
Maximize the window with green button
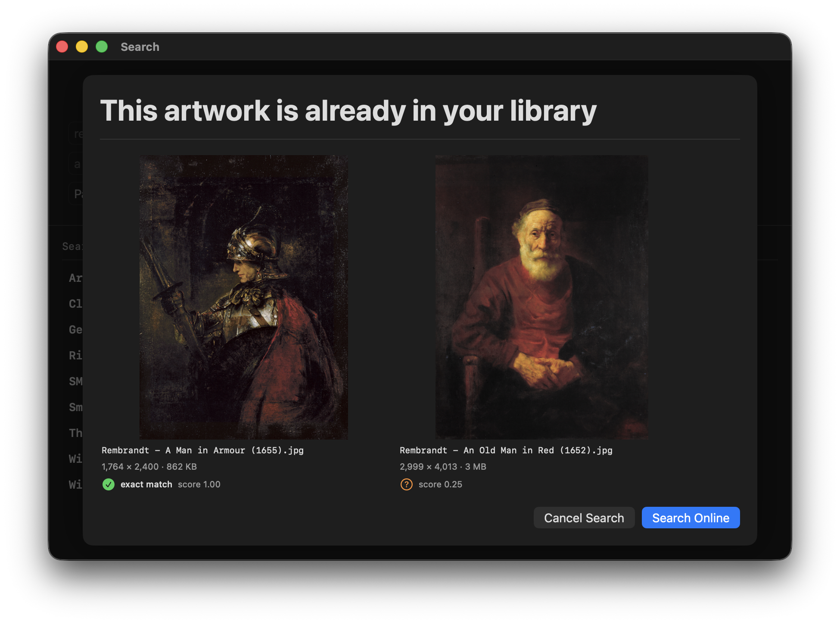tap(102, 47)
